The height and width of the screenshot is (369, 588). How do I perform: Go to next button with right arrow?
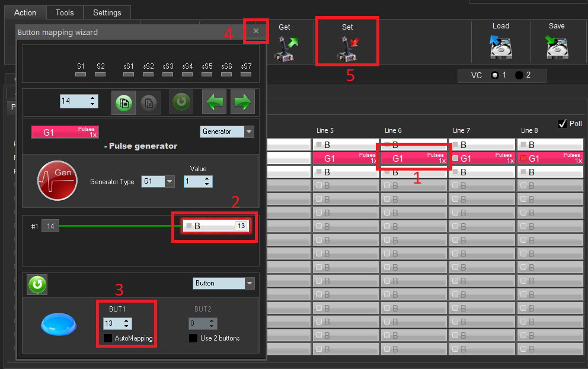pyautogui.click(x=242, y=102)
